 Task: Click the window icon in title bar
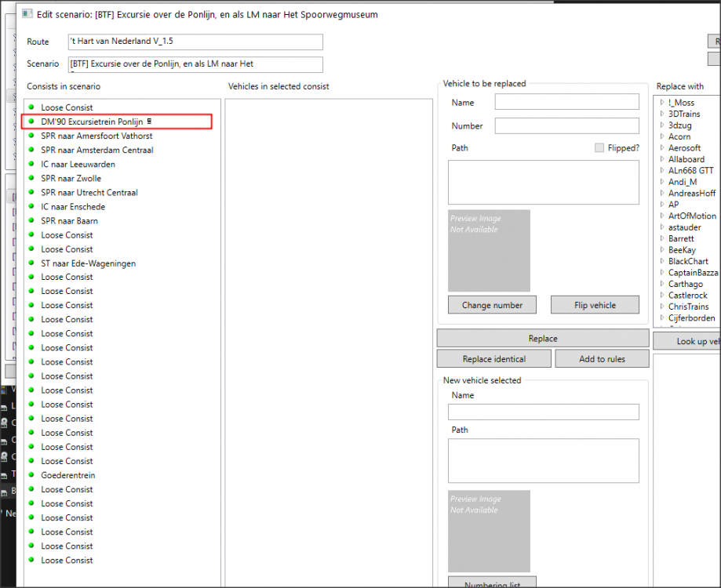tap(27, 14)
